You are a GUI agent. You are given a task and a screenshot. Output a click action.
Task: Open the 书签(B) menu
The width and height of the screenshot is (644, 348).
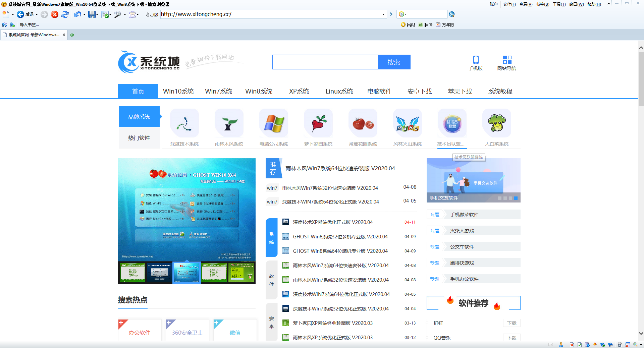(x=542, y=4)
